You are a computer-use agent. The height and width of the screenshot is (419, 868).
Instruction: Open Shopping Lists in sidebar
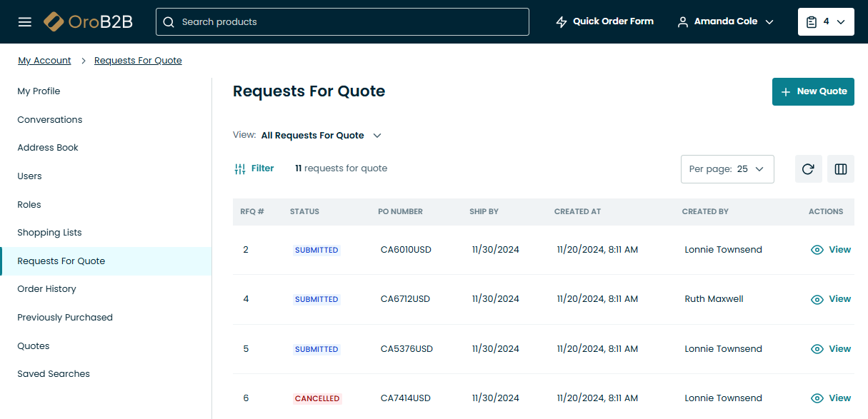point(49,233)
